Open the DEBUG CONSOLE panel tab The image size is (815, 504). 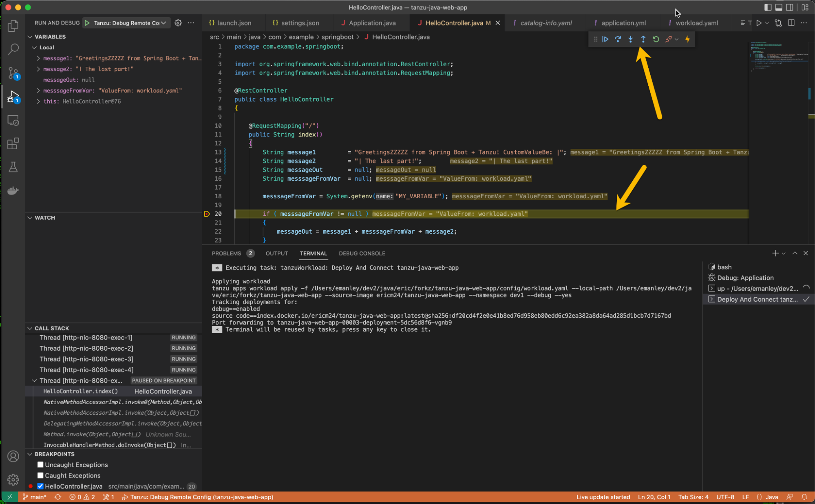point(362,253)
